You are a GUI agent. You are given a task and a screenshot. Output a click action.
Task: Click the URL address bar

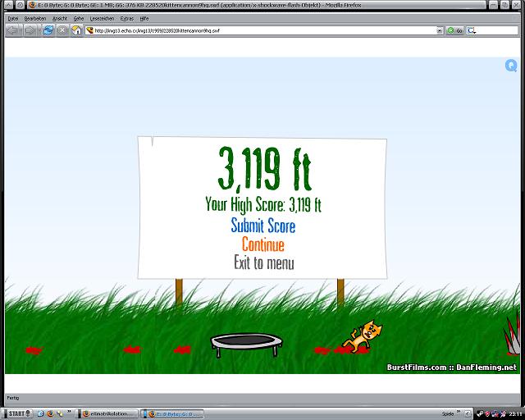[262, 30]
